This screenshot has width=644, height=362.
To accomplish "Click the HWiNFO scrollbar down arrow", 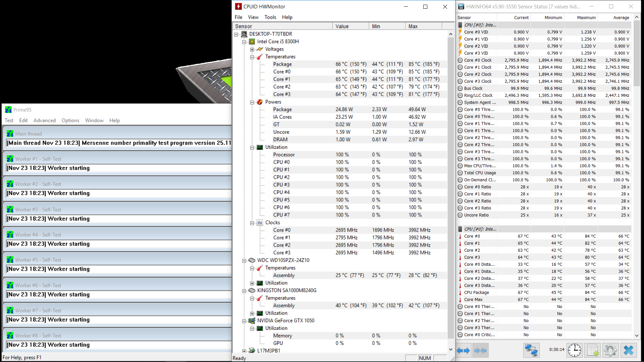I will point(637,336).
